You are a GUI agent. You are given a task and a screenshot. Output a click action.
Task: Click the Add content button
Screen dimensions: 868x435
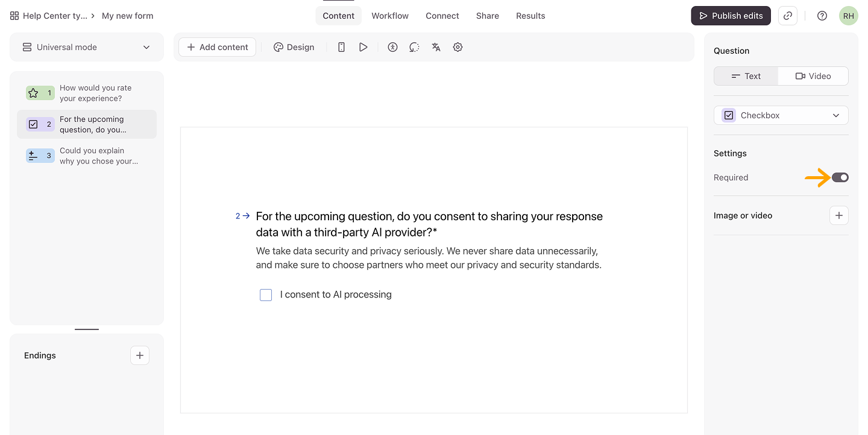point(217,47)
